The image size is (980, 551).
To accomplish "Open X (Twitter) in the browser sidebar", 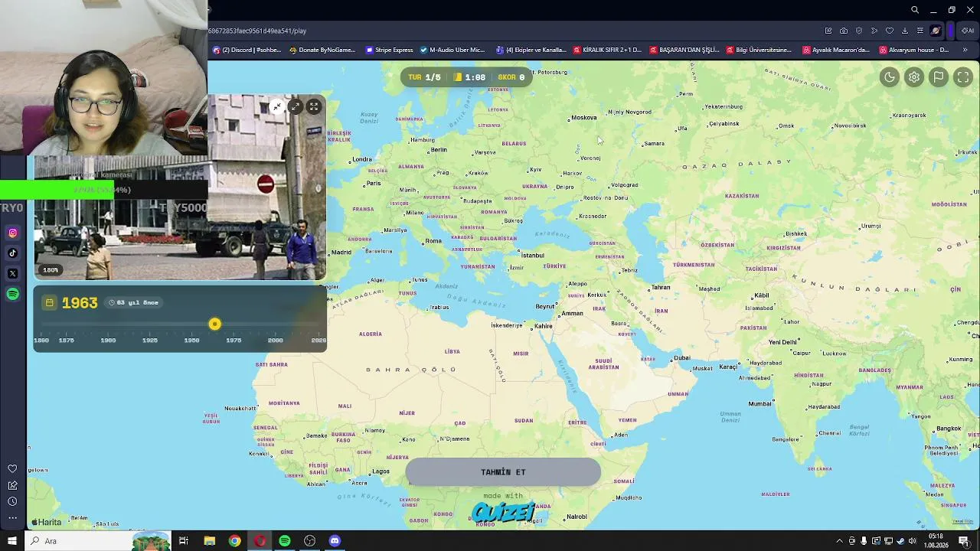I will 12,273.
